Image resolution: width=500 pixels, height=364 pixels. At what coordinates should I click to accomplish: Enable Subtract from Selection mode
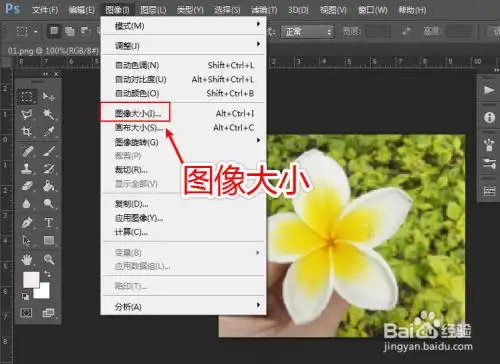click(x=85, y=31)
